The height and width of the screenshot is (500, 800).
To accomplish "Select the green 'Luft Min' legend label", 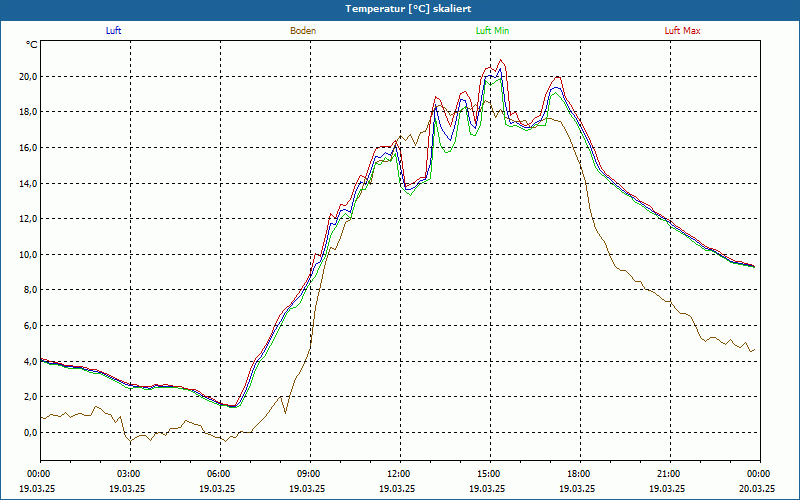I will coord(492,31).
